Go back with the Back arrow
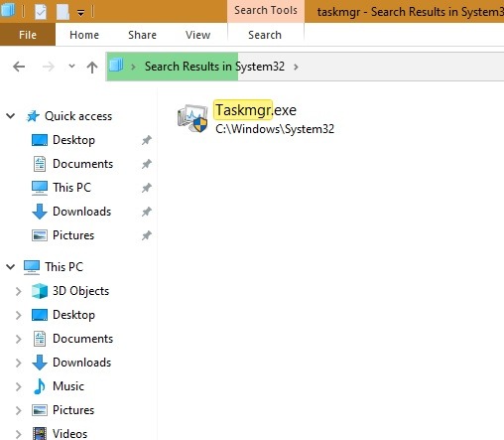Viewport: 504px width, 440px height. point(19,67)
